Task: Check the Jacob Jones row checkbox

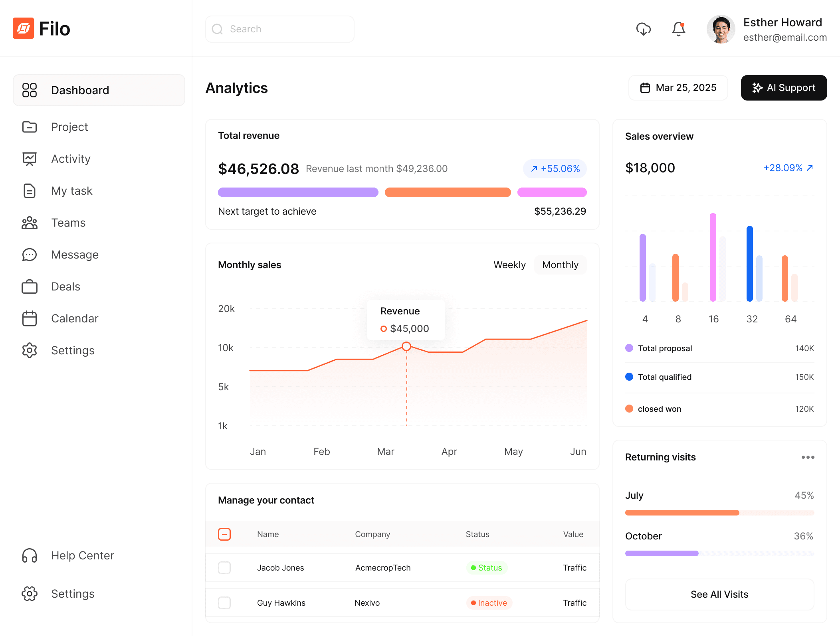Action: pos(224,568)
